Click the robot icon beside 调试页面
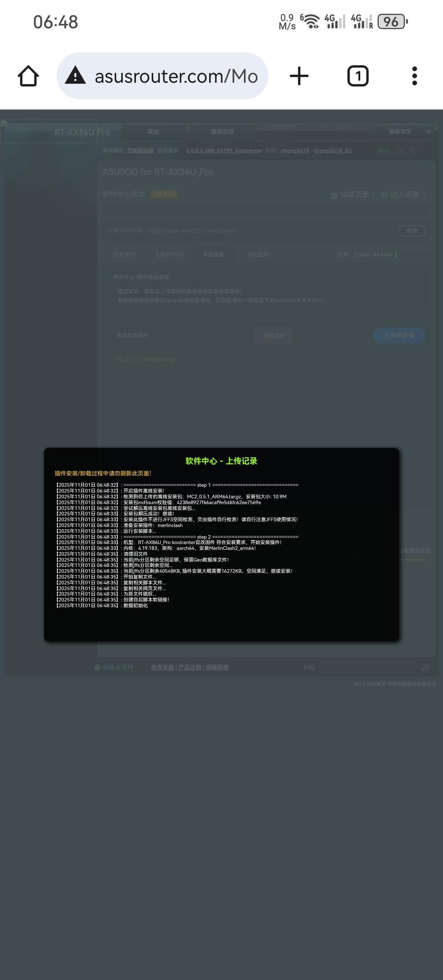Viewport: 443px width, 980px height. click(334, 195)
